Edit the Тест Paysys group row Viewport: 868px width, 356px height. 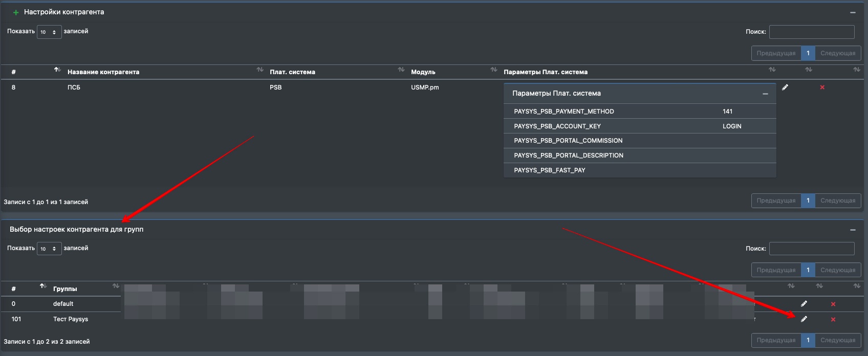(804, 319)
